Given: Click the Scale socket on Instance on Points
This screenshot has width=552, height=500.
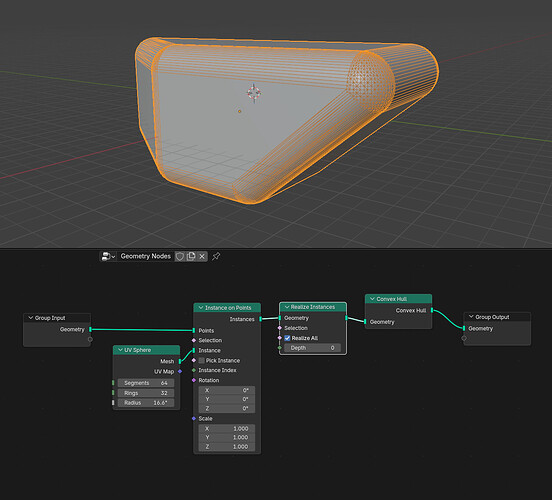Looking at the screenshot, I should (x=194, y=418).
